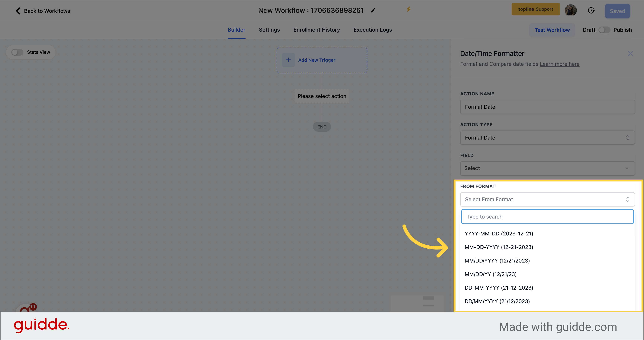Click the back arrow to Workflows

[x=18, y=11]
